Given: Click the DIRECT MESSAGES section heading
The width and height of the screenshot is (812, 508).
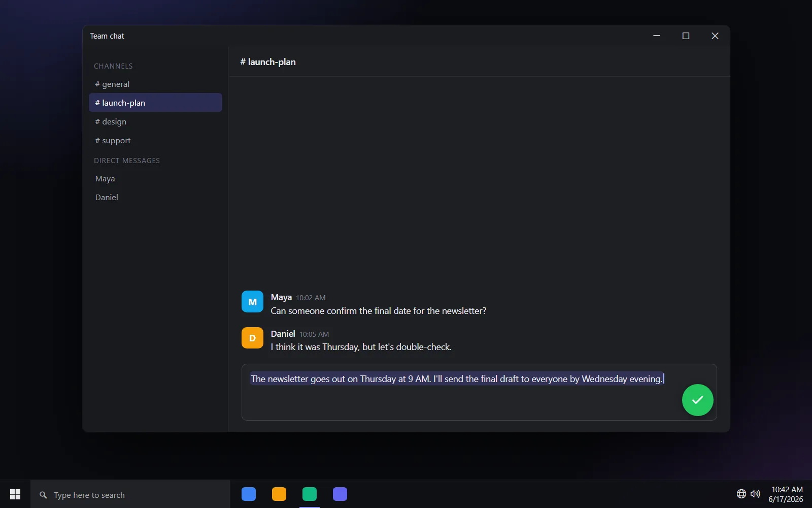Looking at the screenshot, I should pyautogui.click(x=127, y=161).
